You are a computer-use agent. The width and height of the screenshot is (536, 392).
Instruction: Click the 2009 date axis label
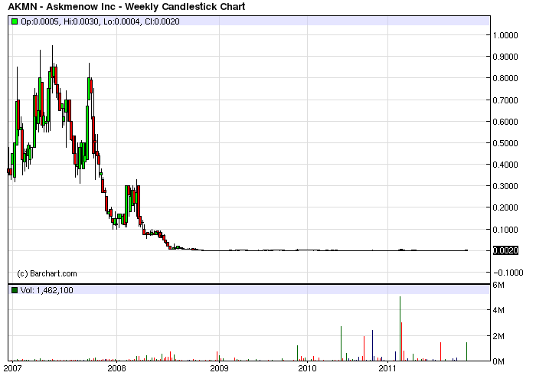pyautogui.click(x=219, y=368)
